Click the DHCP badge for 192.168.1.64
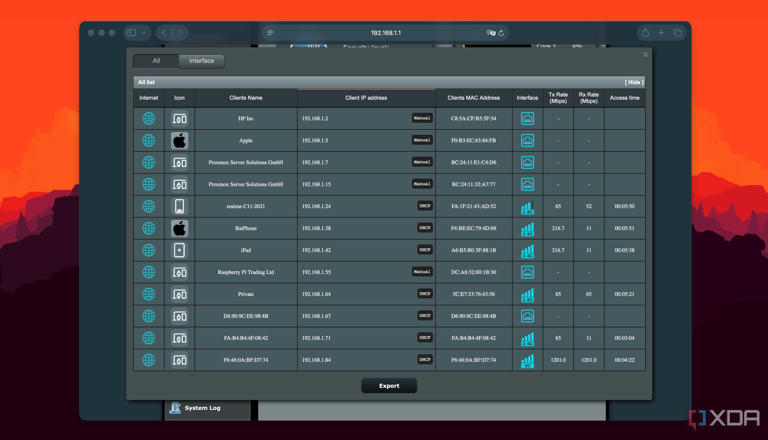 click(x=425, y=293)
